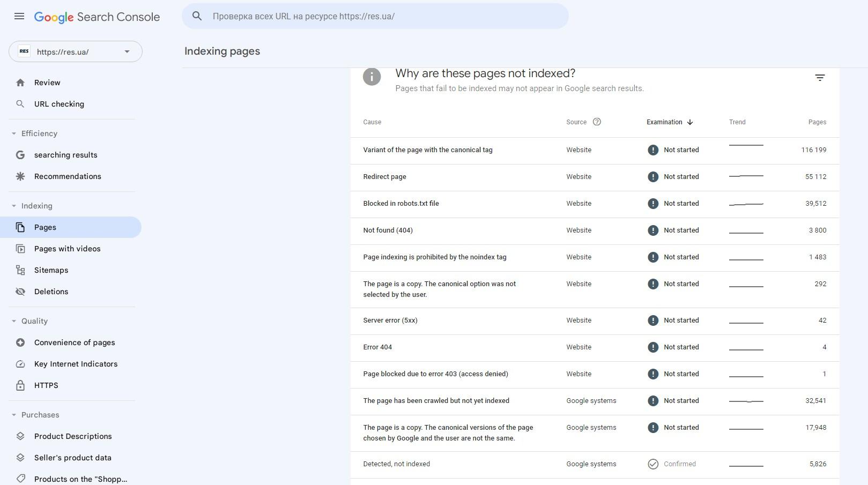Open the hamburger main menu

(x=19, y=16)
